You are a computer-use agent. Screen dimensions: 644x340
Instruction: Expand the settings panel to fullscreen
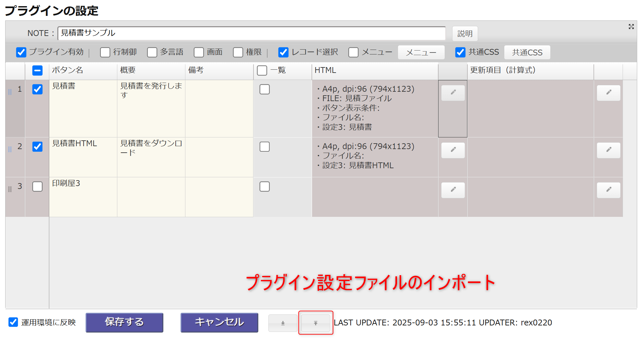point(631,27)
